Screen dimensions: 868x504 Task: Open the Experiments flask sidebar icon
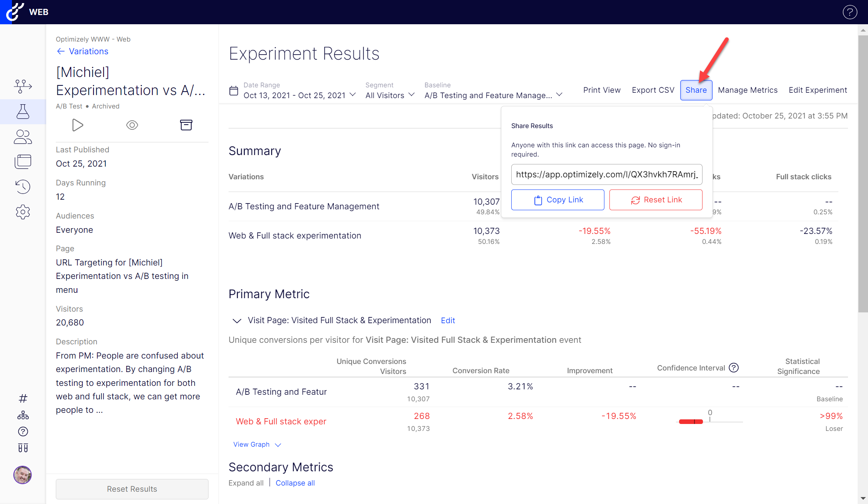coord(23,112)
